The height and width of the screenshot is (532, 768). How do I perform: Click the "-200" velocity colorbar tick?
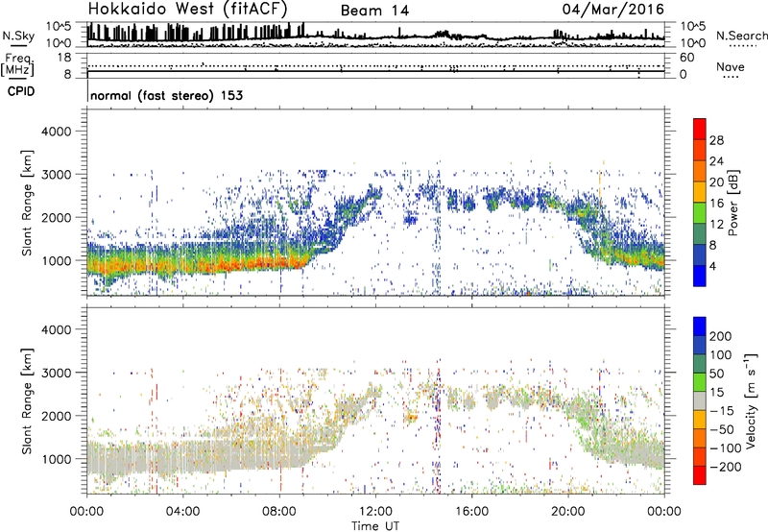click(725, 467)
